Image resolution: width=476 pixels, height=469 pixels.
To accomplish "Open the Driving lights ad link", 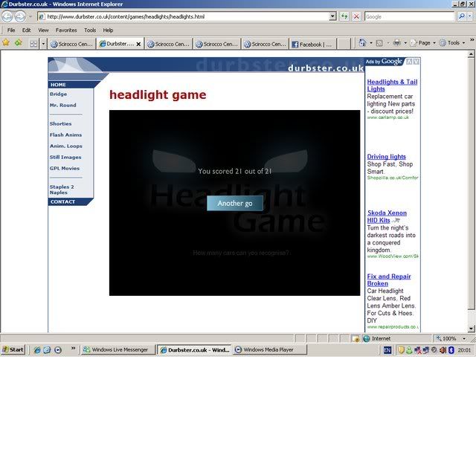I will click(386, 157).
